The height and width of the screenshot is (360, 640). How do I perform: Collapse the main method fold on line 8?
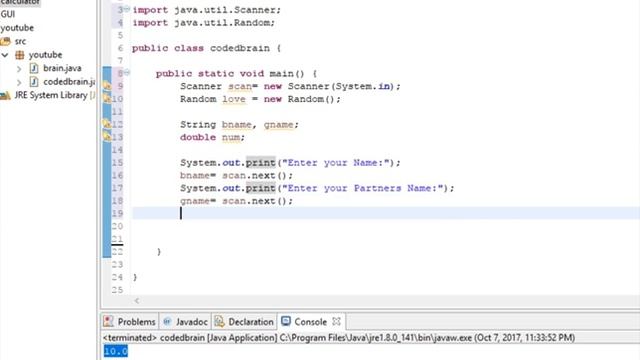127,73
